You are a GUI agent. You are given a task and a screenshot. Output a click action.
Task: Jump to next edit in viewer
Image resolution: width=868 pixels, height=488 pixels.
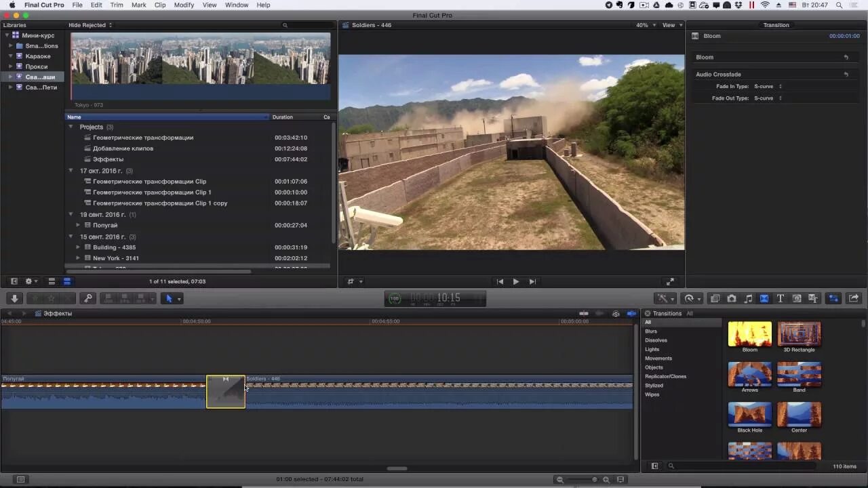532,281
